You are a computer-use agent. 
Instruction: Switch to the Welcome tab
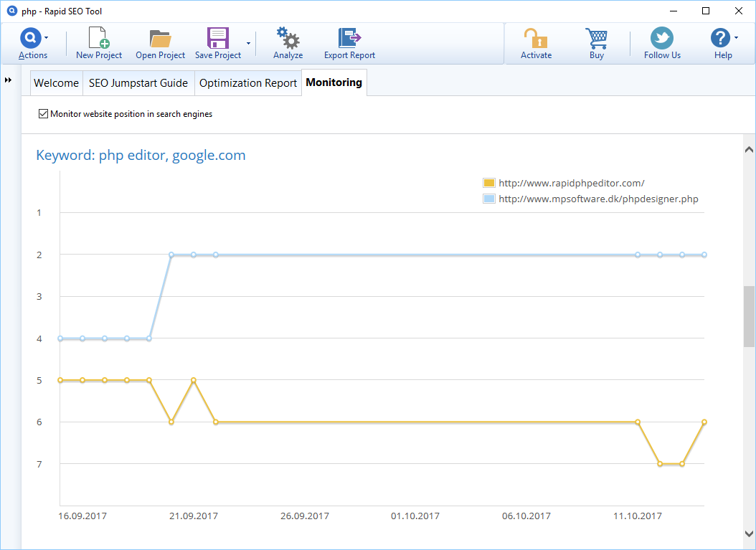tap(56, 83)
